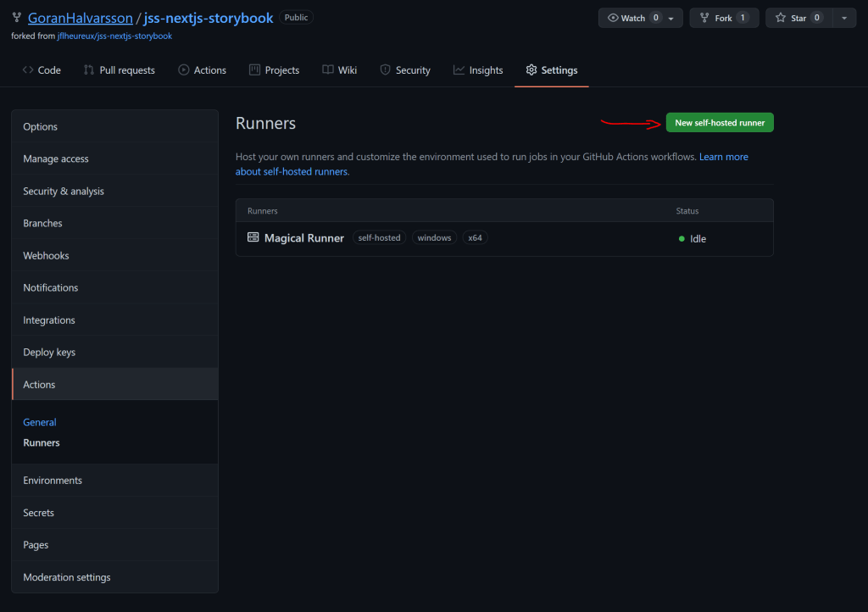Click the Fork icon button

tap(704, 18)
